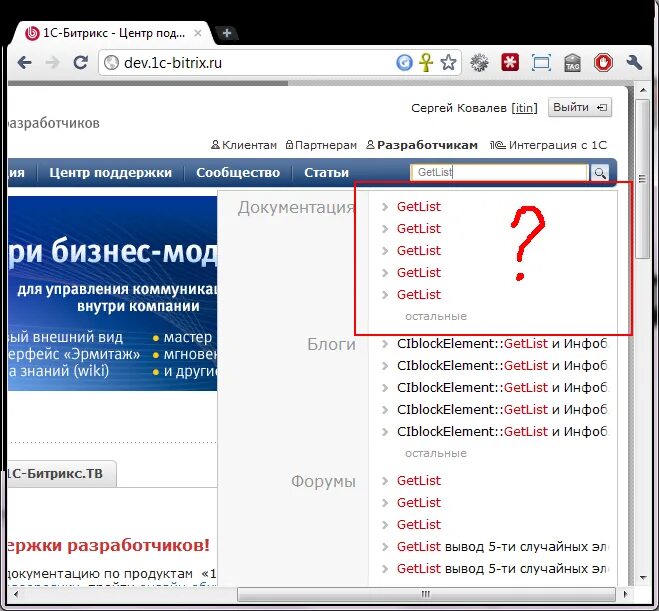Click the browser forward arrow
This screenshot has width=659, height=611.
(53, 63)
